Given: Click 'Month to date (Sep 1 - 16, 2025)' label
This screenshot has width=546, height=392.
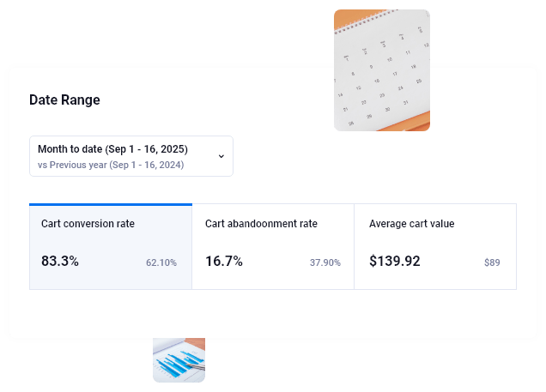Looking at the screenshot, I should click(x=112, y=149).
